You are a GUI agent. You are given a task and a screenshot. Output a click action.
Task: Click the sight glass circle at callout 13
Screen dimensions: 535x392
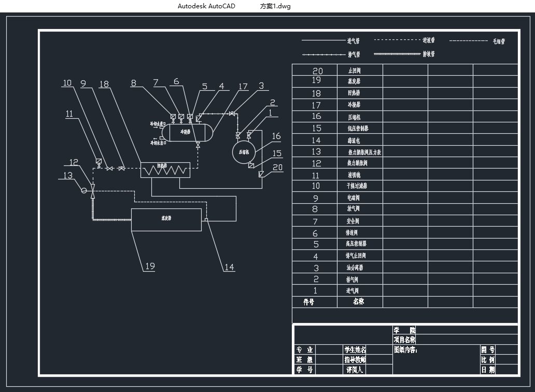pyautogui.click(x=83, y=190)
